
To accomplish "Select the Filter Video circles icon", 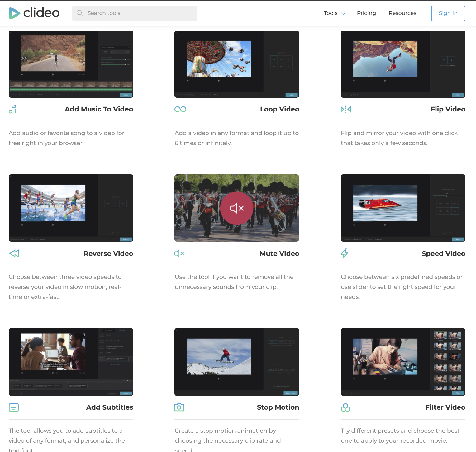I will [345, 407].
